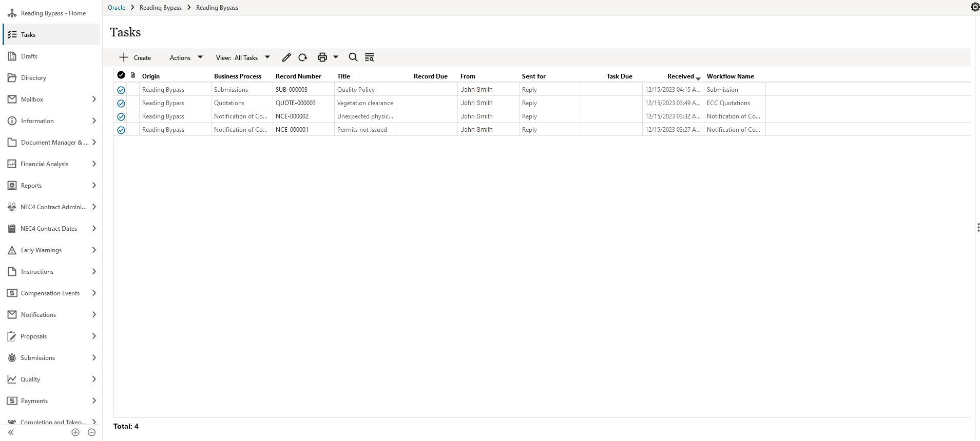Click the Submissions stopwatch icon

[x=12, y=358]
